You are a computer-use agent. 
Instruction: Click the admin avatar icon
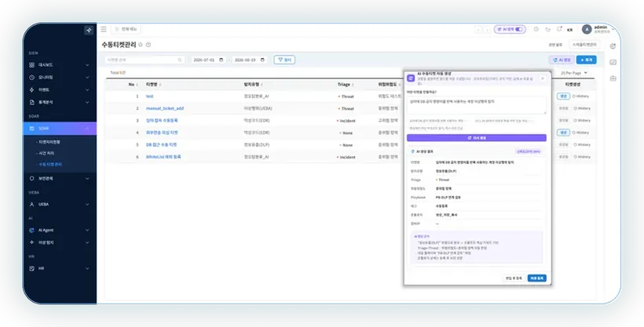pos(587,29)
